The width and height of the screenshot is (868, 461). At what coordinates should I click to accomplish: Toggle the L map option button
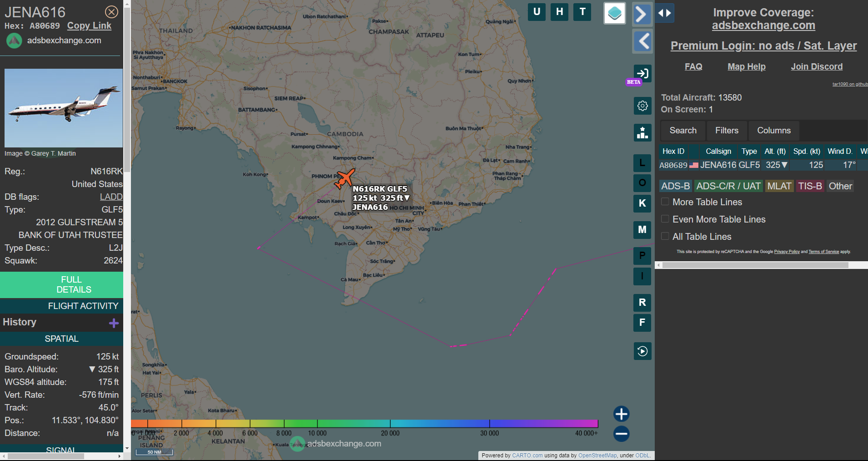pos(642,163)
